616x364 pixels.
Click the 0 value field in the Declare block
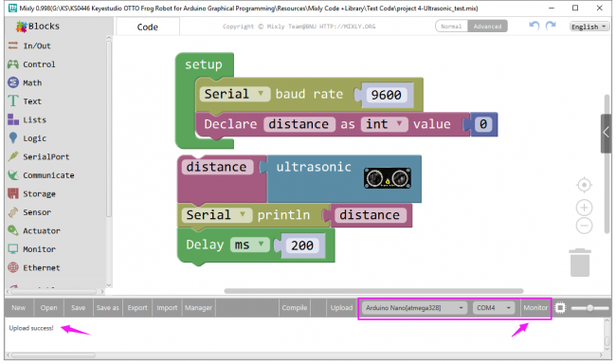click(x=483, y=124)
